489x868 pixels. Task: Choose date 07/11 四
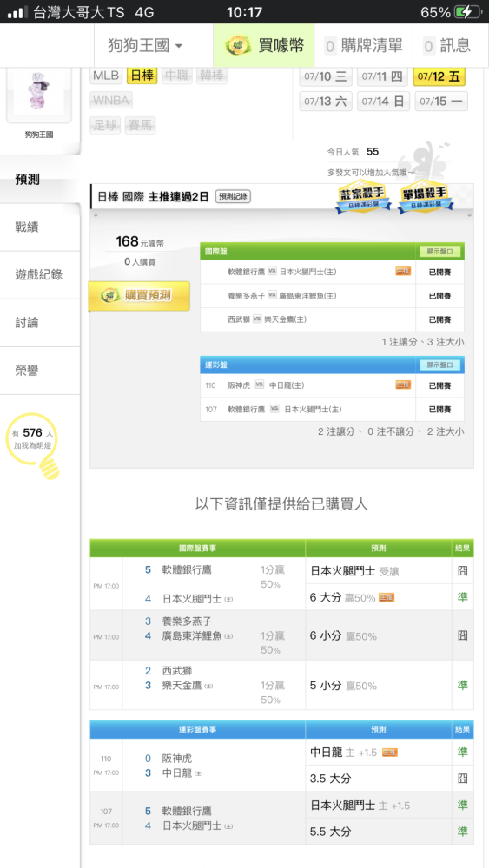383,76
